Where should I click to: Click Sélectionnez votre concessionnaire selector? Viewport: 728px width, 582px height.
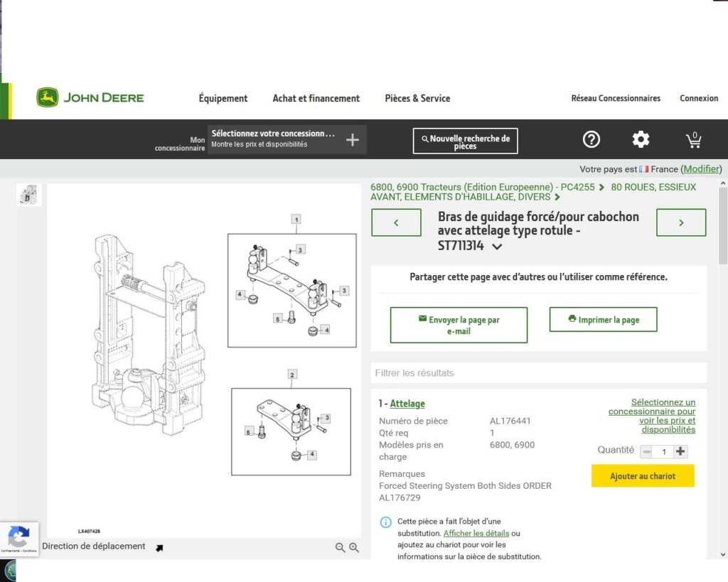tap(287, 139)
